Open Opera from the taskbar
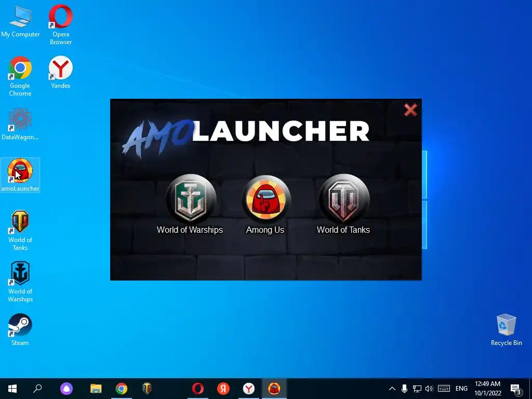 [198, 389]
